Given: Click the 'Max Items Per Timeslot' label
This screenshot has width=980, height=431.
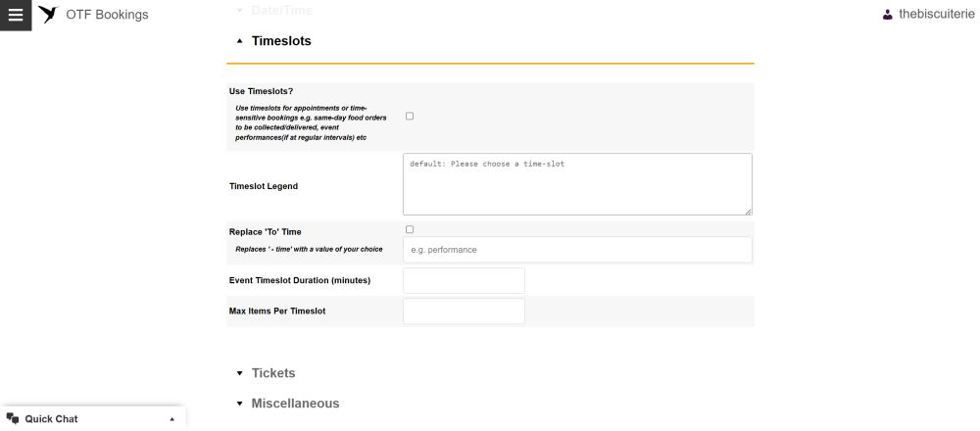Looking at the screenshot, I should (277, 311).
